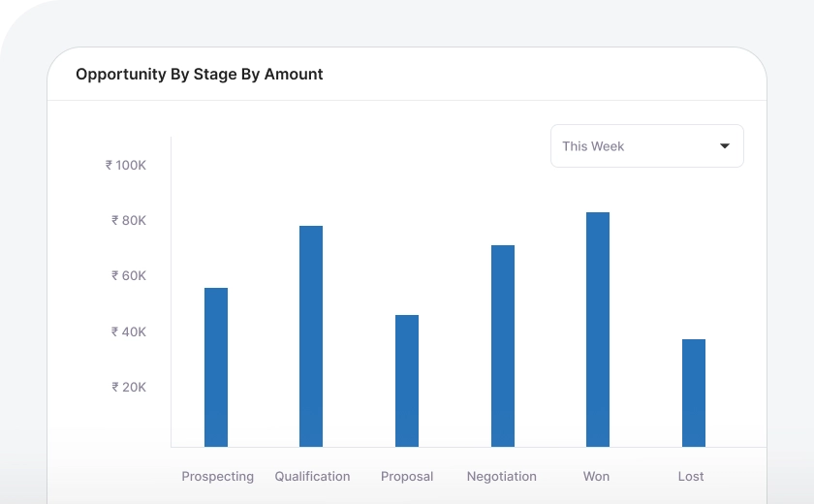The height and width of the screenshot is (504, 814).
Task: Click the ₹ 60K y-axis label
Action: pos(129,276)
